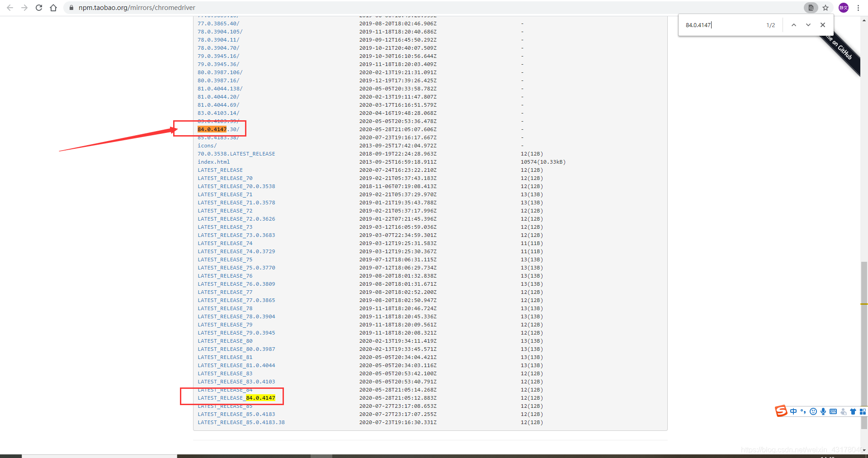Select the voice input microphone icon

824,411
